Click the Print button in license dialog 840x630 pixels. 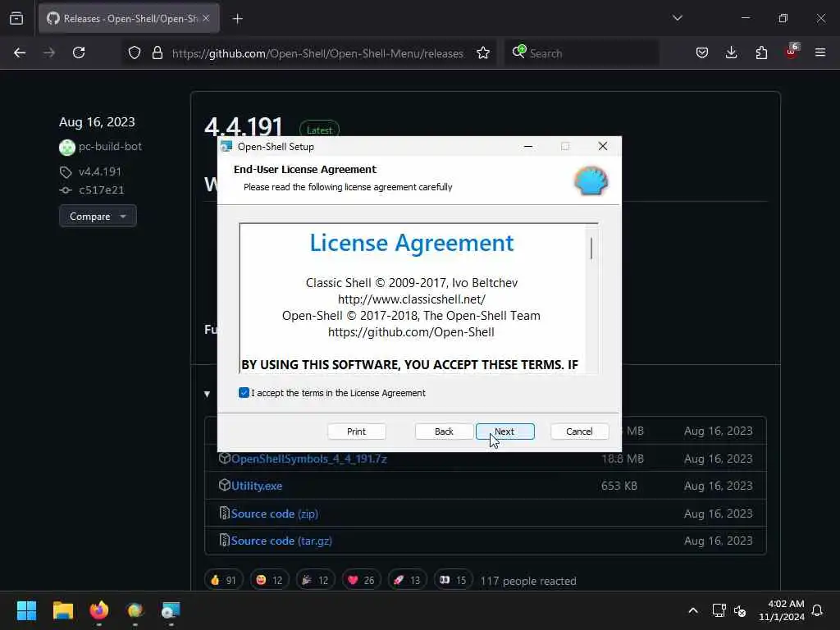coord(356,431)
